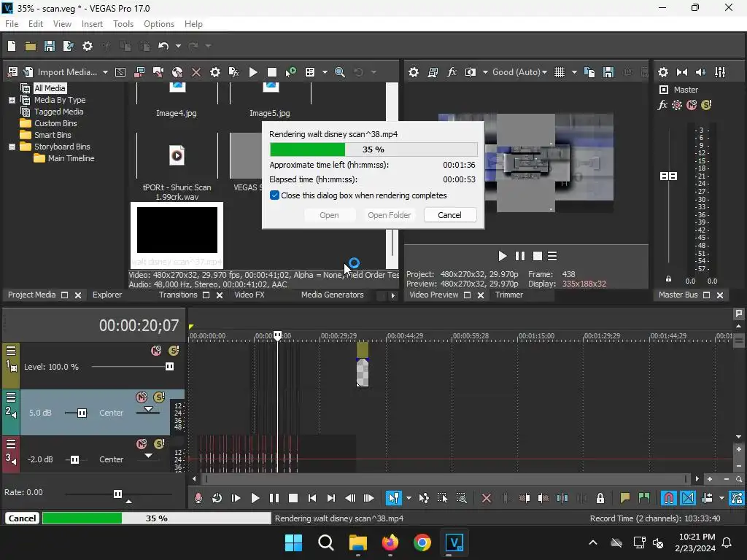Image resolution: width=747 pixels, height=560 pixels.
Task: Open project properties gear in main toolbar
Action: coord(88,46)
